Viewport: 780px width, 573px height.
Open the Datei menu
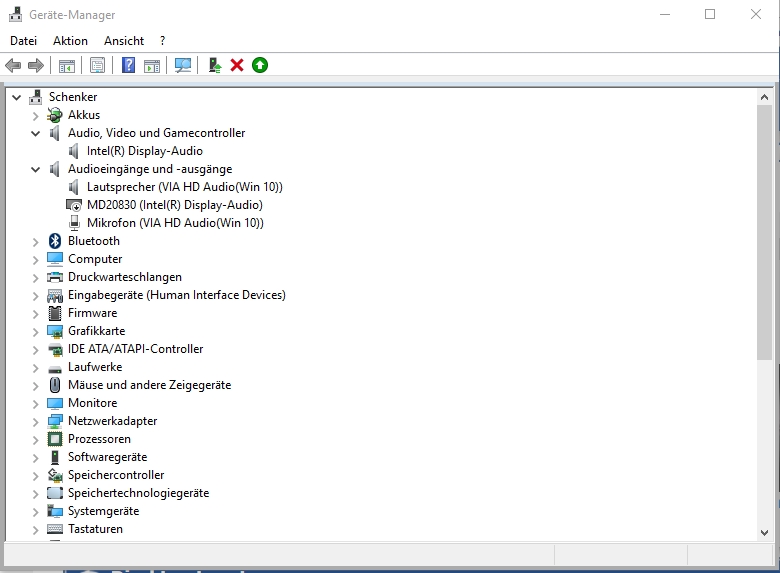(x=23, y=41)
